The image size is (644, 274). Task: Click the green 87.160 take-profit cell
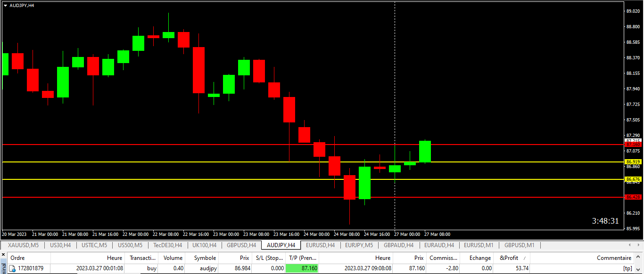(x=302, y=268)
